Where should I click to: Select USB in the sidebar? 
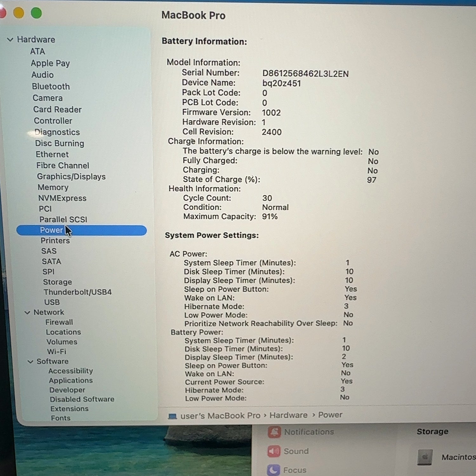[52, 302]
